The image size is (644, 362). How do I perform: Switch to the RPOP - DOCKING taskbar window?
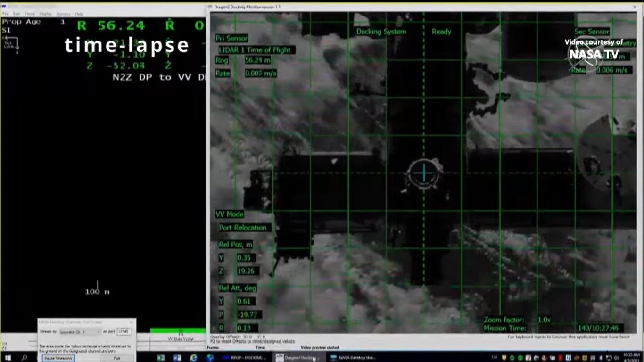click(245, 358)
